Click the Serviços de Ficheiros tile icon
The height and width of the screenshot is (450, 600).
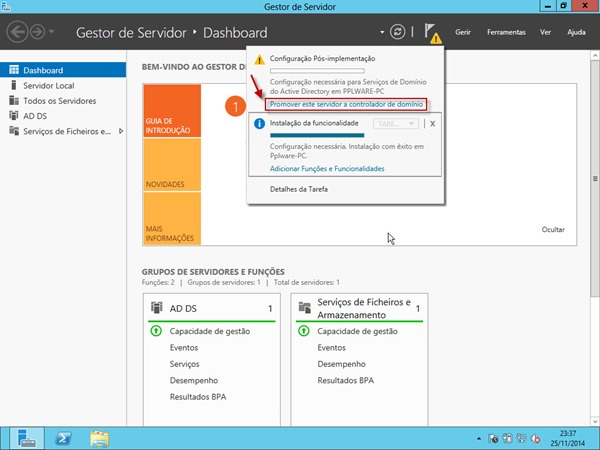tap(305, 308)
